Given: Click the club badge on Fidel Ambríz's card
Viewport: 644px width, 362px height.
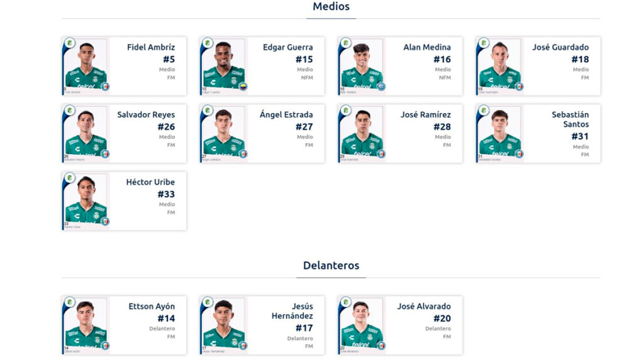Looking at the screenshot, I should click(70, 43).
